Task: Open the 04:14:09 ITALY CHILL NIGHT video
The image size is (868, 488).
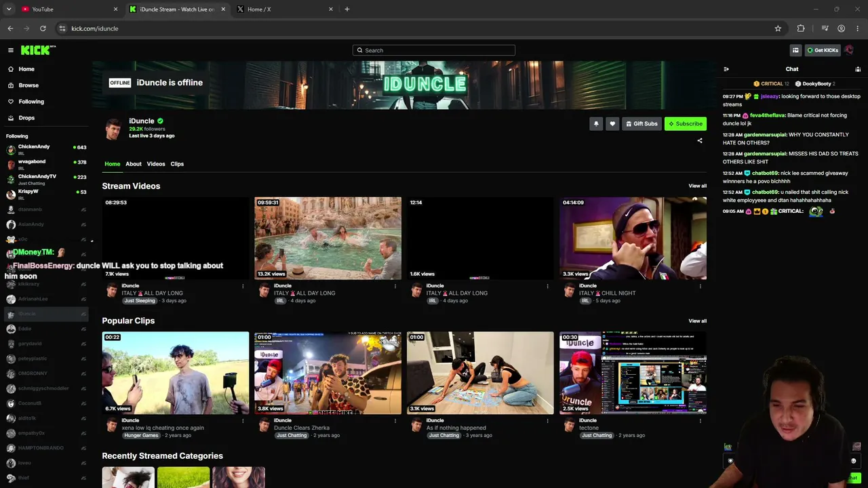Action: coord(633,239)
